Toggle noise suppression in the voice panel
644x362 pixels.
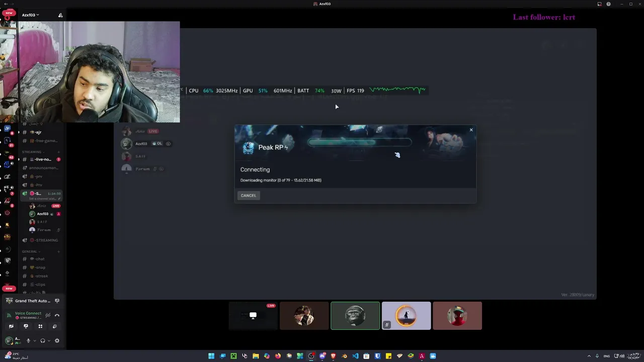point(48,315)
